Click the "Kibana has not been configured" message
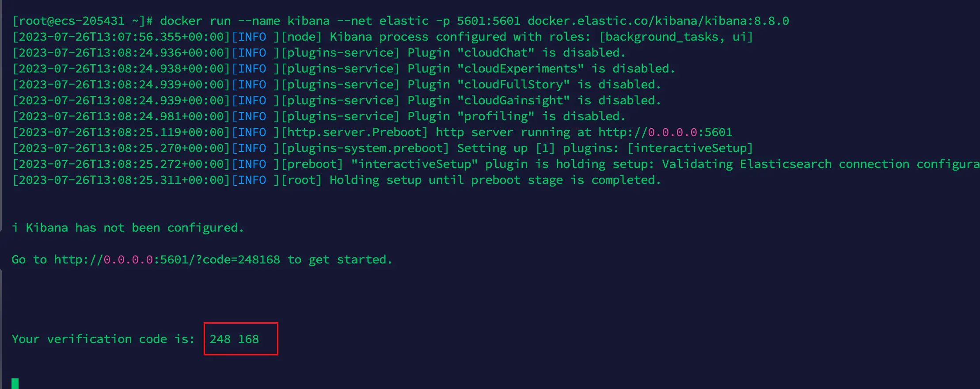Viewport: 980px width, 389px height. pos(134,228)
